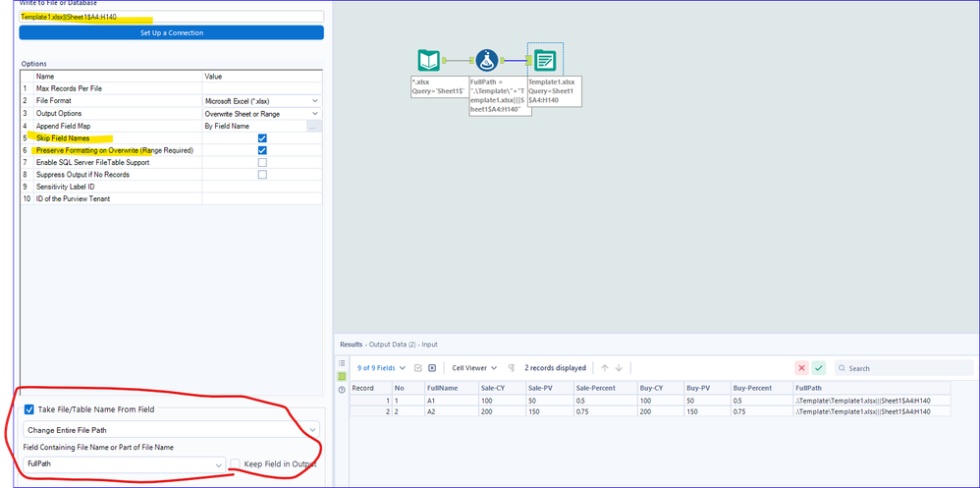Click the FullPath cell in record 1

pos(872,400)
